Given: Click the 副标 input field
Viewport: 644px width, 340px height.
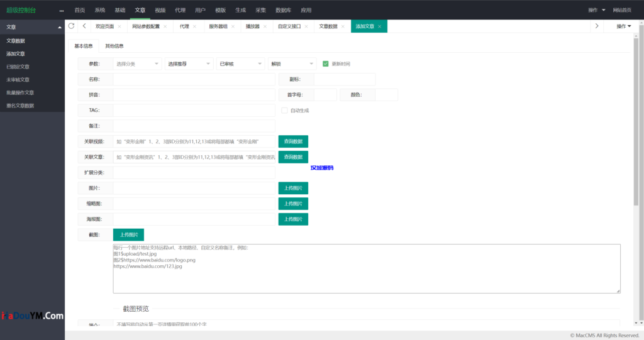Looking at the screenshot, I should [x=345, y=79].
